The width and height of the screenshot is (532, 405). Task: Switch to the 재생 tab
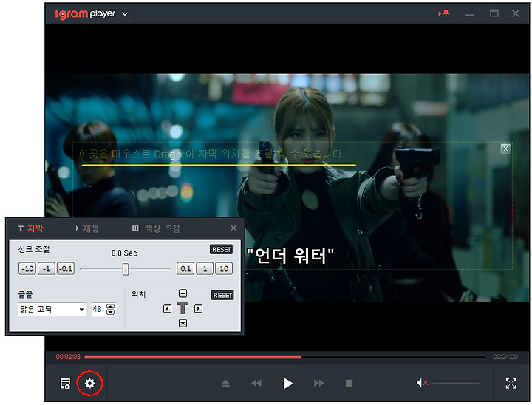click(x=87, y=228)
